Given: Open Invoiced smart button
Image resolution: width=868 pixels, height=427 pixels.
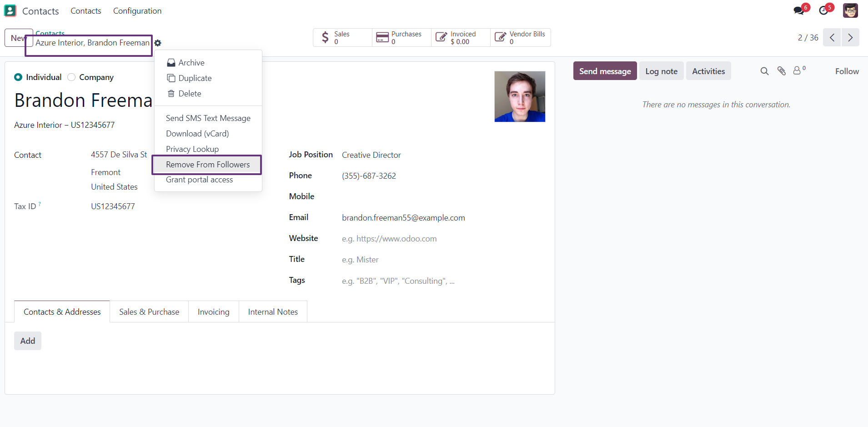Looking at the screenshot, I should pos(461,37).
